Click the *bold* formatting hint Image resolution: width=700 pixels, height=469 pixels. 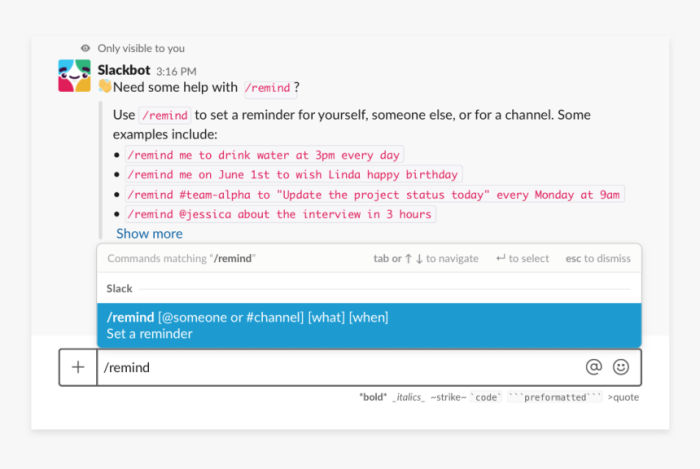372,397
